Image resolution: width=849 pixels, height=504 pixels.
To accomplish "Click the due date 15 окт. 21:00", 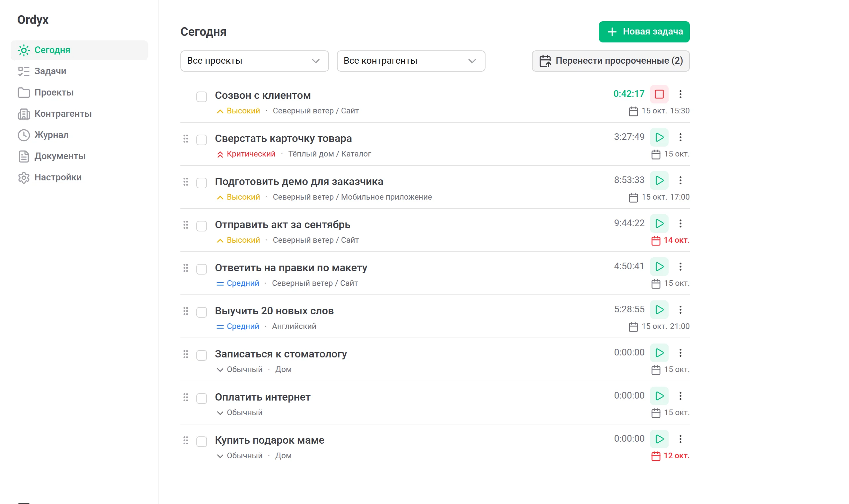I will [x=659, y=327].
